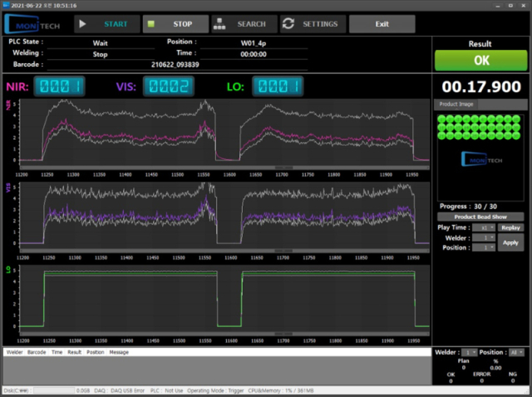
Task: Click the START play icon
Action: click(83, 24)
